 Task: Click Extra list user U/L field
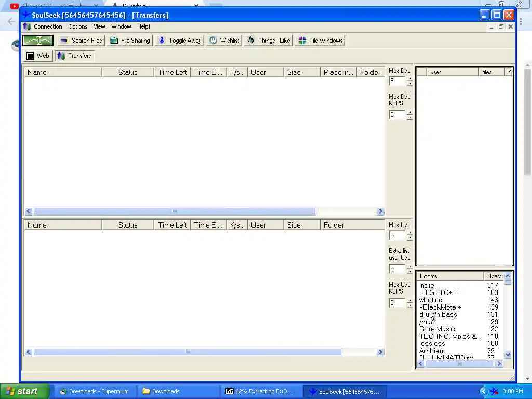(x=397, y=269)
